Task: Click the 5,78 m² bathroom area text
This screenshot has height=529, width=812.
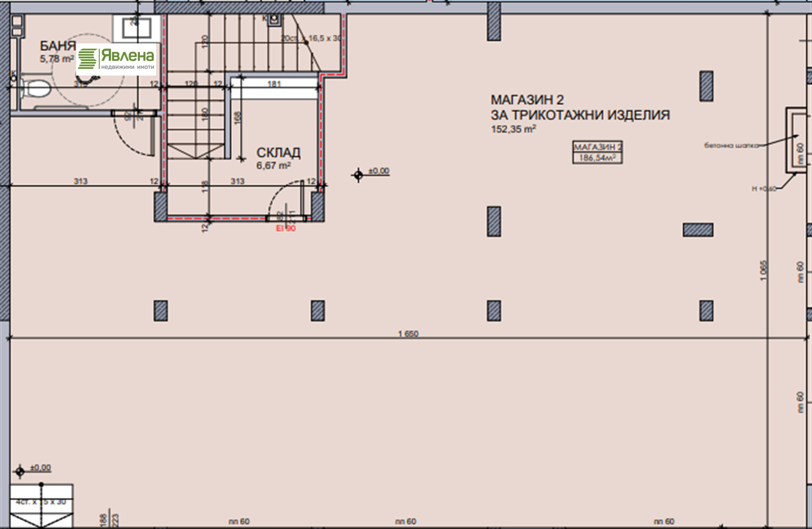Action: point(56,59)
